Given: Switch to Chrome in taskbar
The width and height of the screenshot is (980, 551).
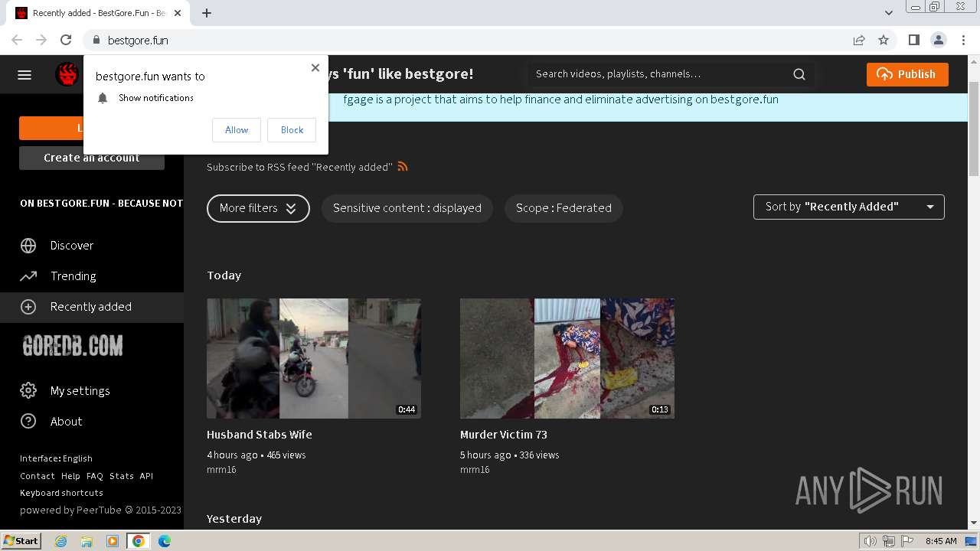Looking at the screenshot, I should [139, 541].
